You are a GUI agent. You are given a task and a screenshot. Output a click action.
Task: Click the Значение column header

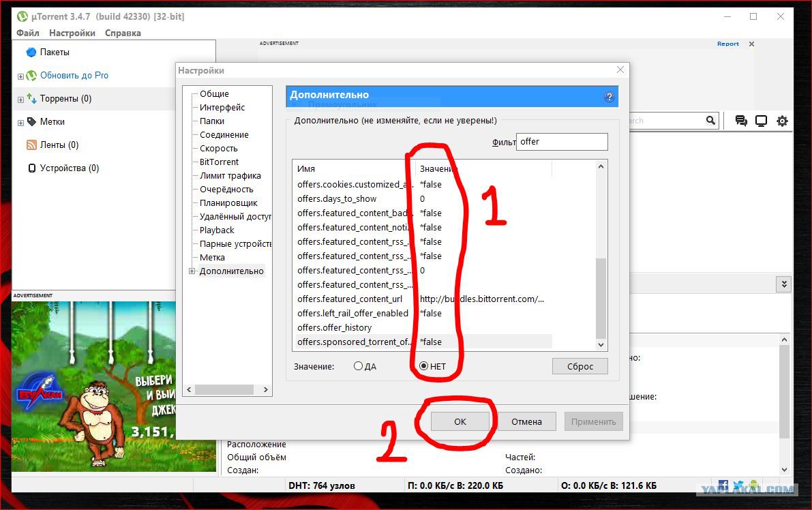coord(483,169)
